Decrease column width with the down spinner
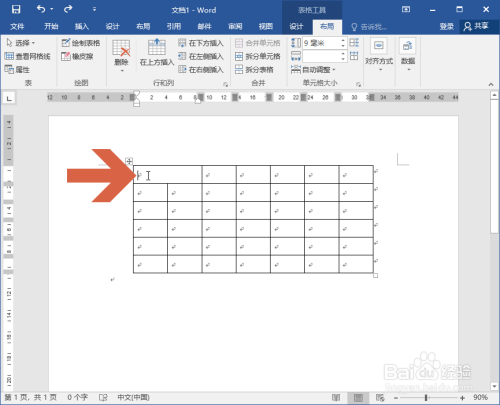Screen dimensions: 500x405 (343, 59)
